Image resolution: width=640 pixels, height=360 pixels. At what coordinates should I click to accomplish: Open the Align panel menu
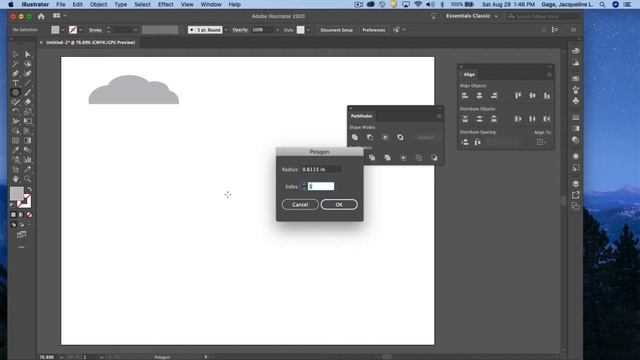pyautogui.click(x=549, y=75)
